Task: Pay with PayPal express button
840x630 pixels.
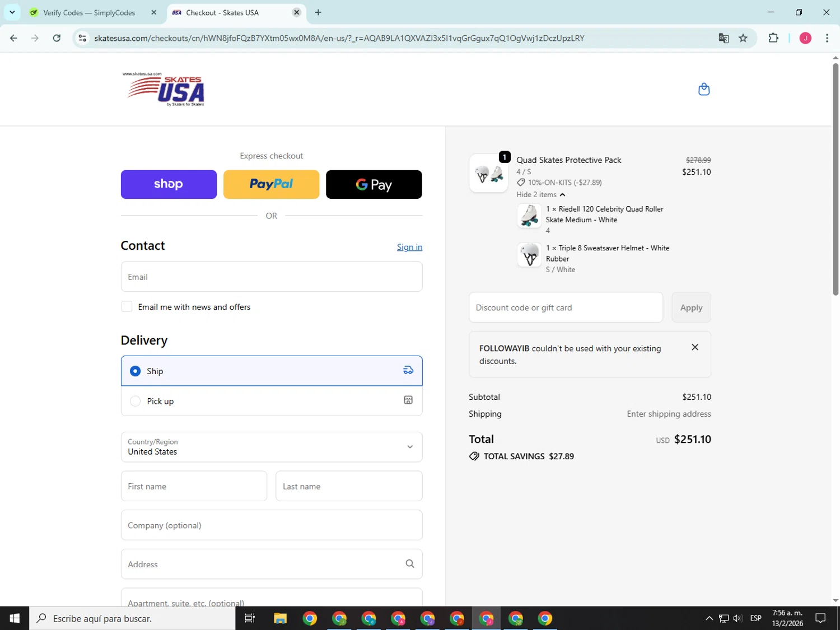Action: coord(272,184)
